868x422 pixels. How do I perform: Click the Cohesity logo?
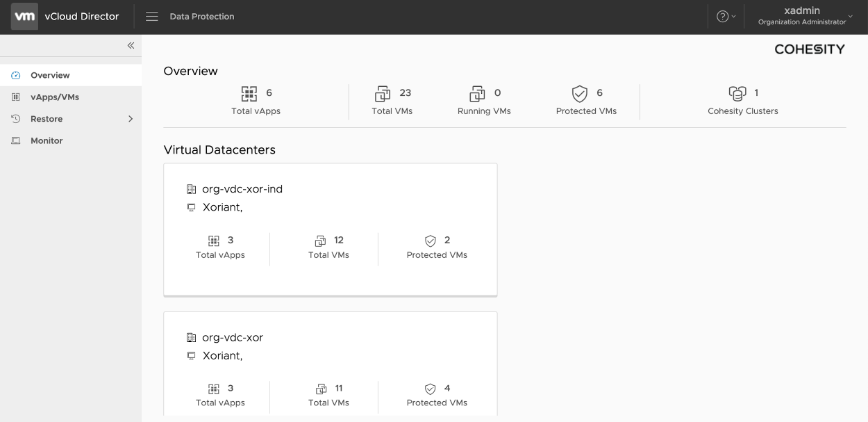(x=809, y=49)
